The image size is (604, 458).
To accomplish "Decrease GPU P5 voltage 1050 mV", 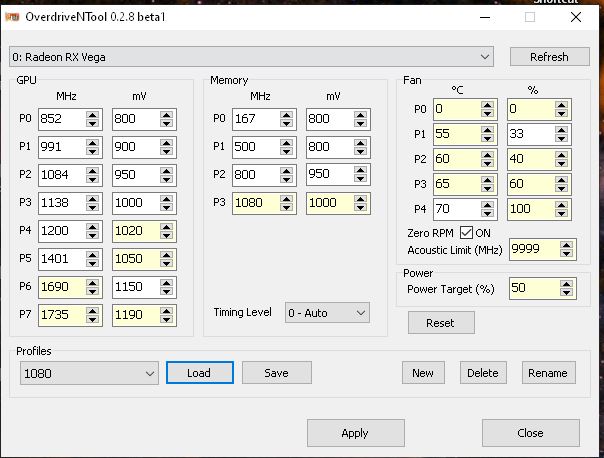I will (x=166, y=263).
